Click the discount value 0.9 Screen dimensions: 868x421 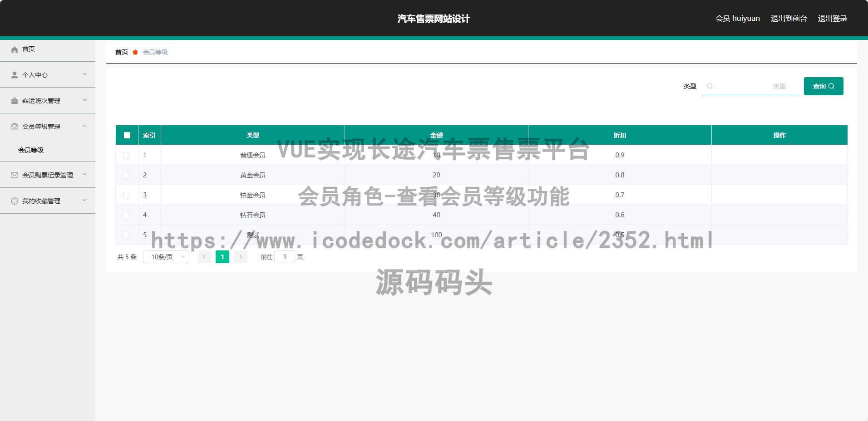tap(620, 155)
